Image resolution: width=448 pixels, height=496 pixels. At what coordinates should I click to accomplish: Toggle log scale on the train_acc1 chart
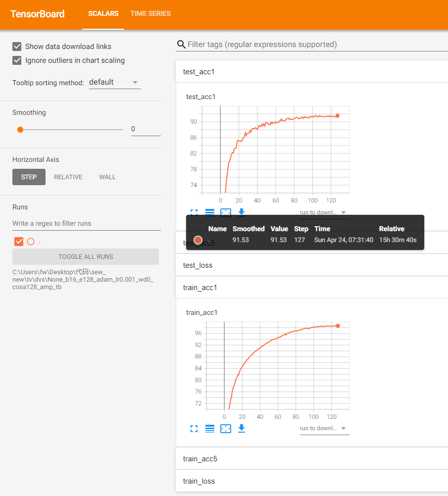[210, 429]
